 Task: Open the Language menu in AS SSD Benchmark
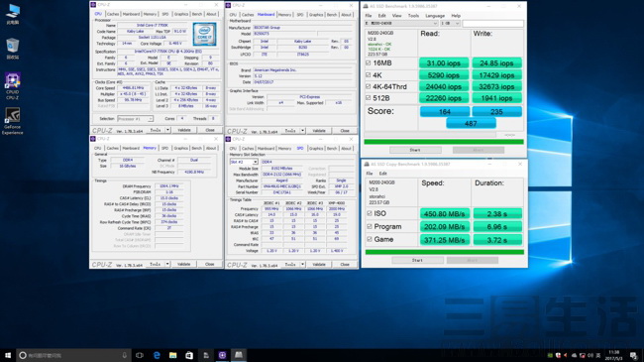pyautogui.click(x=435, y=16)
